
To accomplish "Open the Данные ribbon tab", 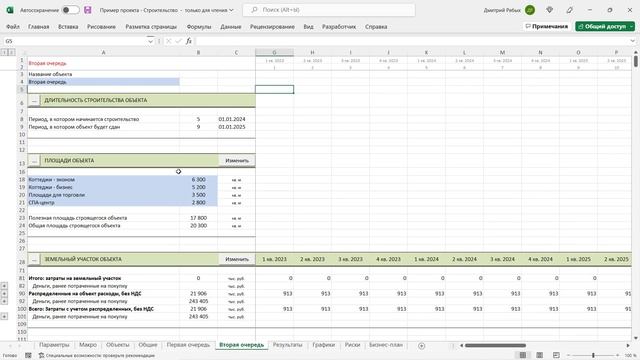I will tap(231, 27).
